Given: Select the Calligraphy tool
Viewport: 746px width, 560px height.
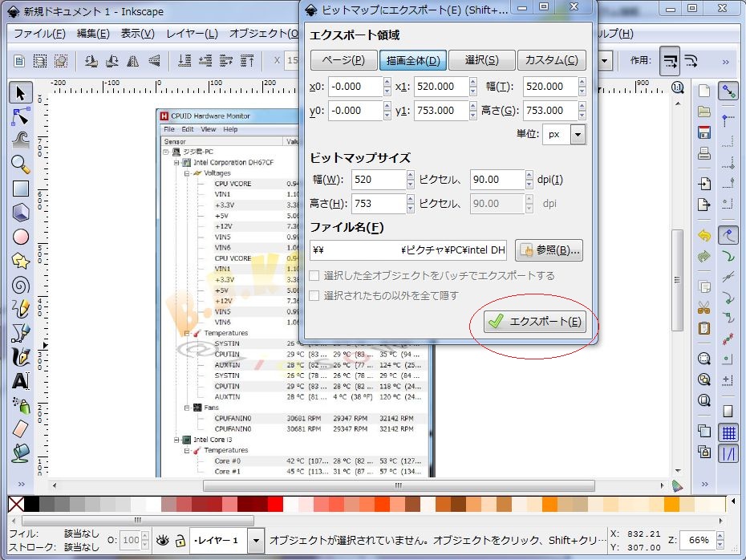Looking at the screenshot, I should [x=21, y=357].
